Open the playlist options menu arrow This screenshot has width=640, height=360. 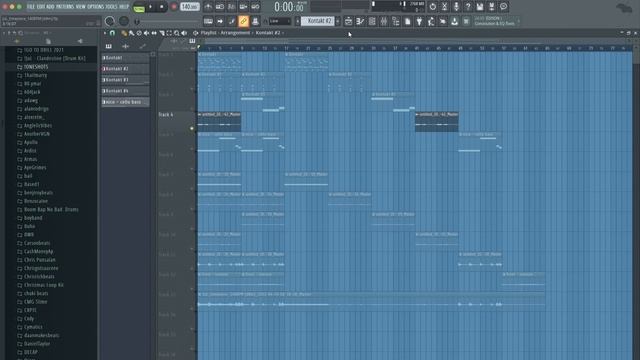104,33
